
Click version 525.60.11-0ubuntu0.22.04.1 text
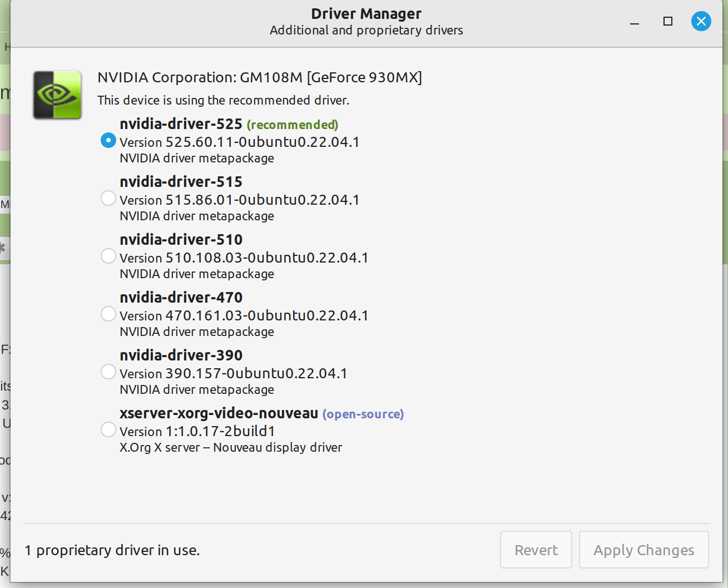pos(240,142)
